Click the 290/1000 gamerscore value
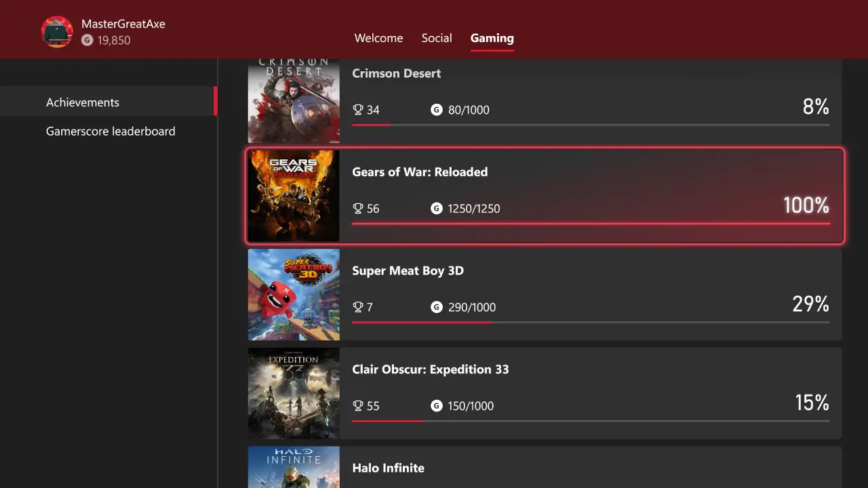The height and width of the screenshot is (488, 868). click(x=472, y=308)
